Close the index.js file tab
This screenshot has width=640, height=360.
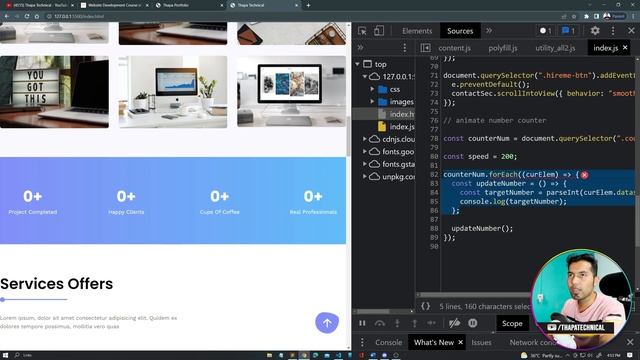pos(625,48)
